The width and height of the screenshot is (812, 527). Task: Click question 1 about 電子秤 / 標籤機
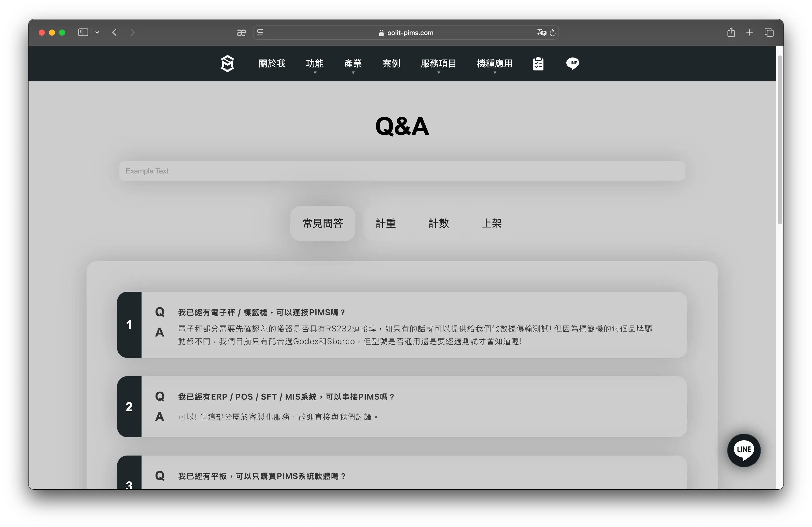pos(261,312)
